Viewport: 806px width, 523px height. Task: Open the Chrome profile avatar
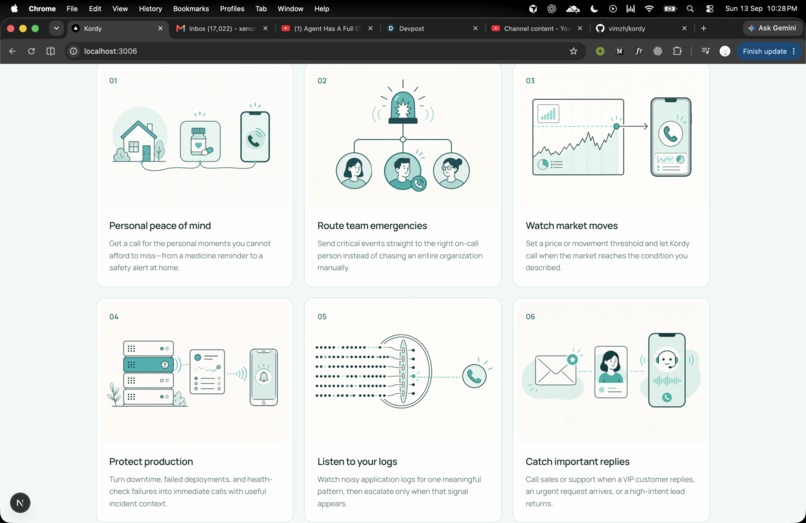(725, 51)
